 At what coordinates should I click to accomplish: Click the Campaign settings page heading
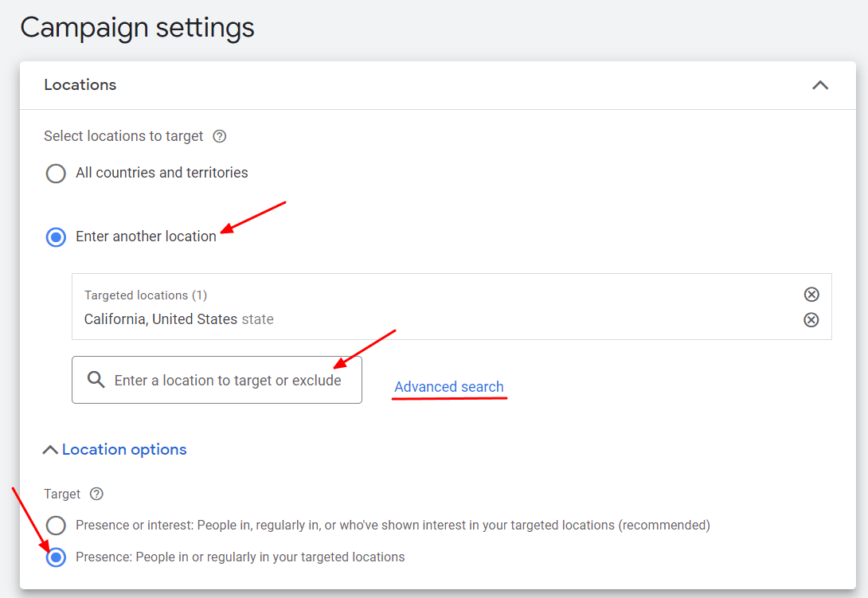point(137,27)
